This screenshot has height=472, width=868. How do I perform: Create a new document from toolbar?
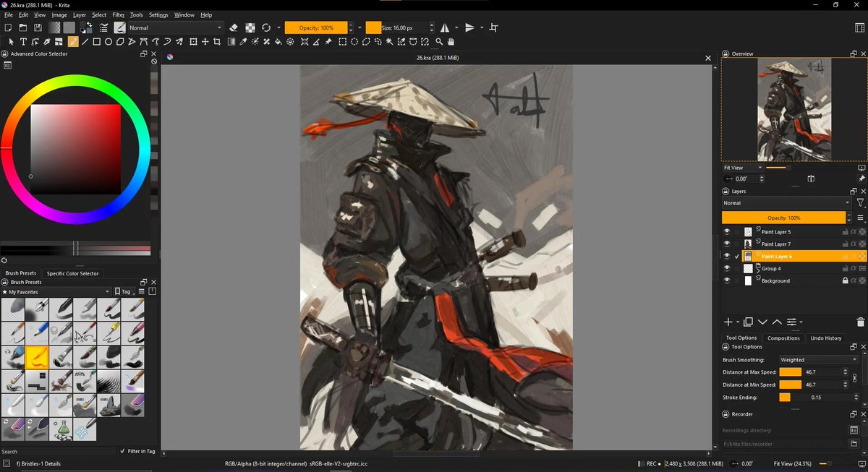pos(8,27)
